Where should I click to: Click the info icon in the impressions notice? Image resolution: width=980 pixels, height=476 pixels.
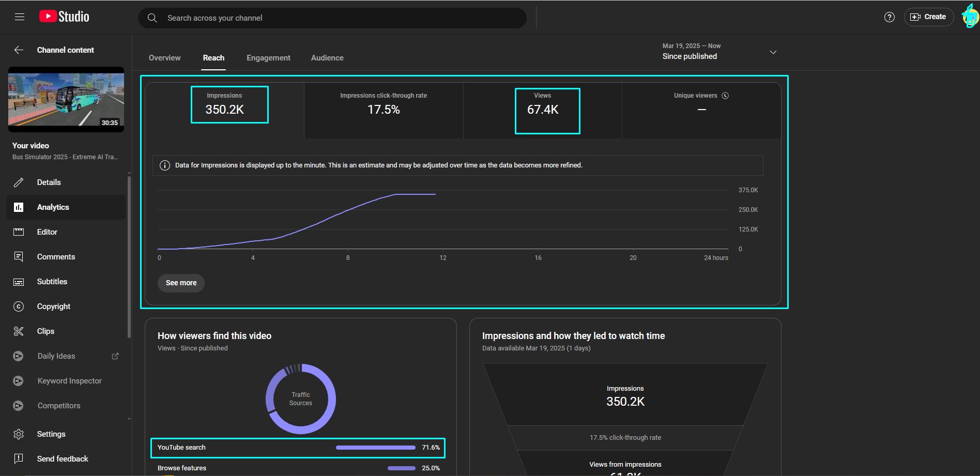(x=165, y=165)
